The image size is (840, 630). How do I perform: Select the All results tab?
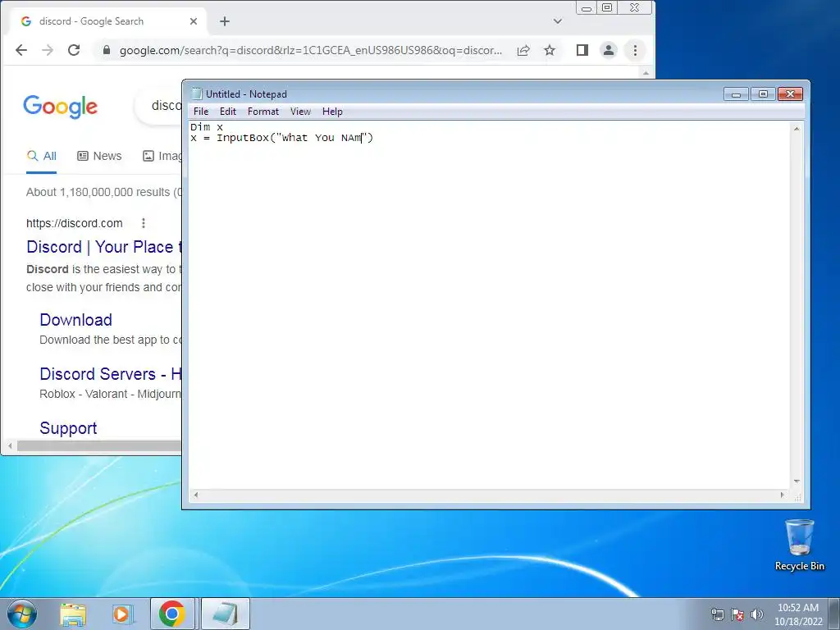click(41, 156)
